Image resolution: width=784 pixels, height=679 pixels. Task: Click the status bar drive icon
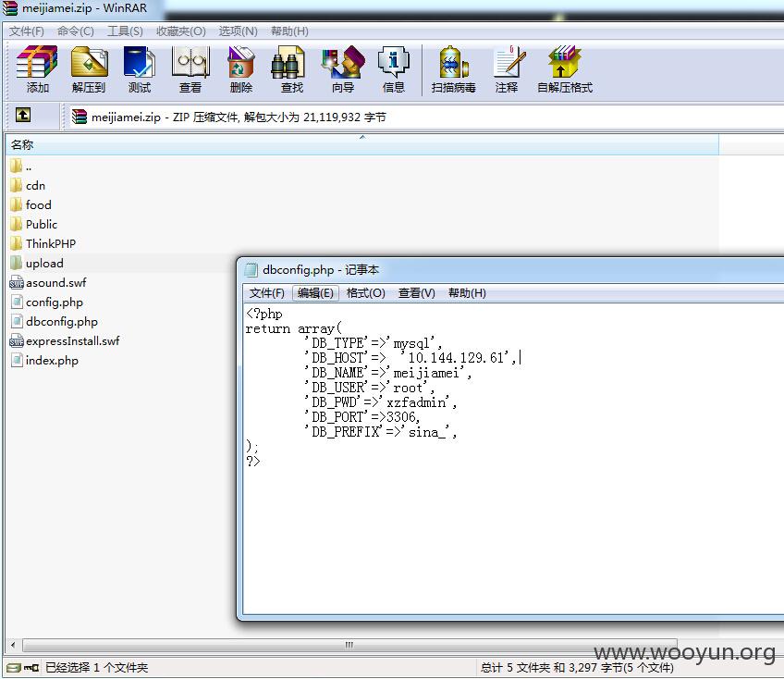[14, 668]
